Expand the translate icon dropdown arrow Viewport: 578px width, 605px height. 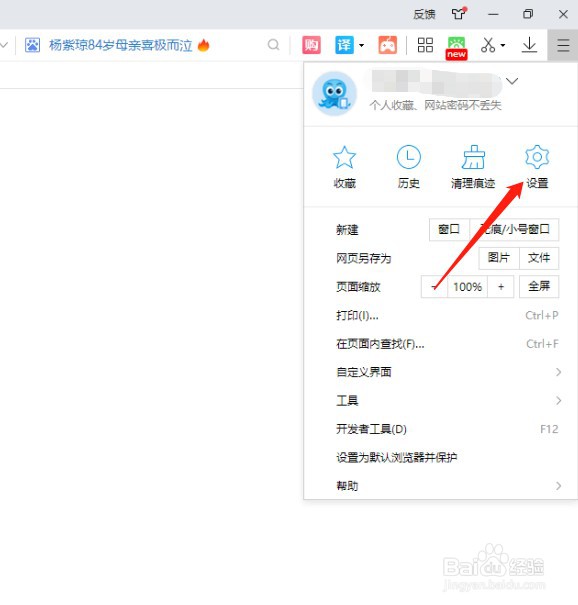(361, 45)
